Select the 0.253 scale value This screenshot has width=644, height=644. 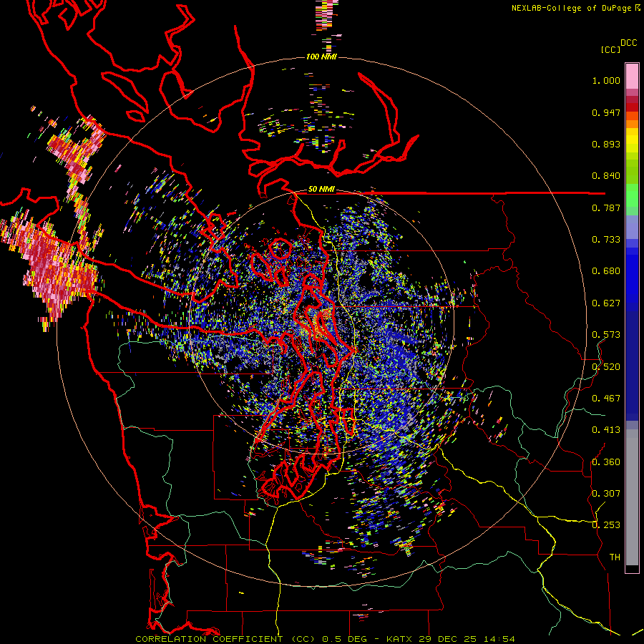pos(606,525)
